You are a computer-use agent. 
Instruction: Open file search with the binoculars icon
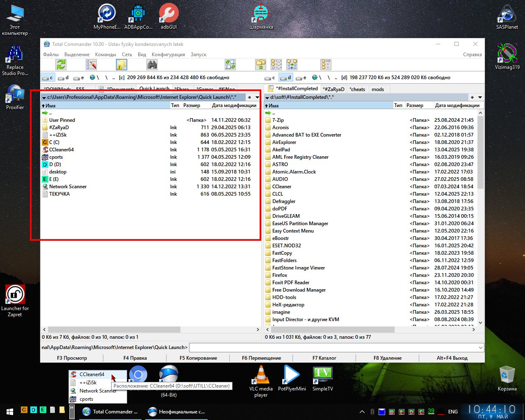click(152, 64)
